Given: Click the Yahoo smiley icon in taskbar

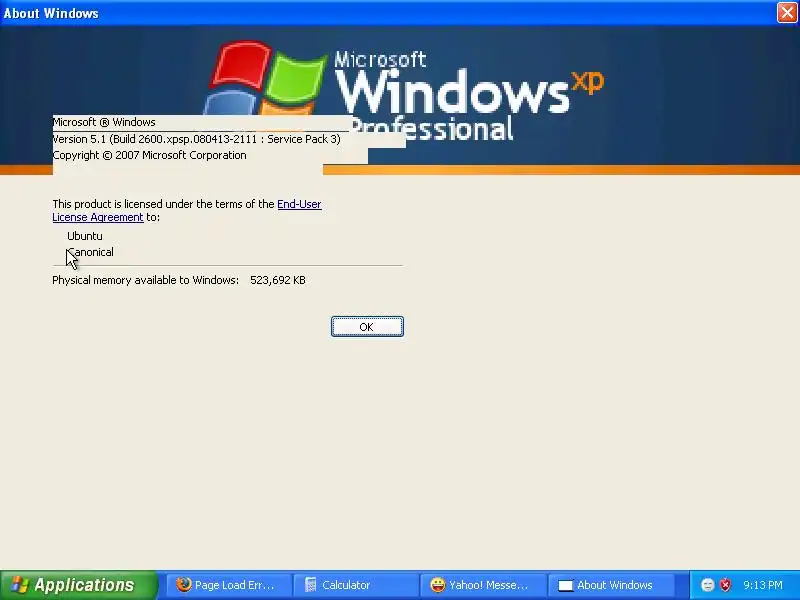Looking at the screenshot, I should tap(437, 585).
